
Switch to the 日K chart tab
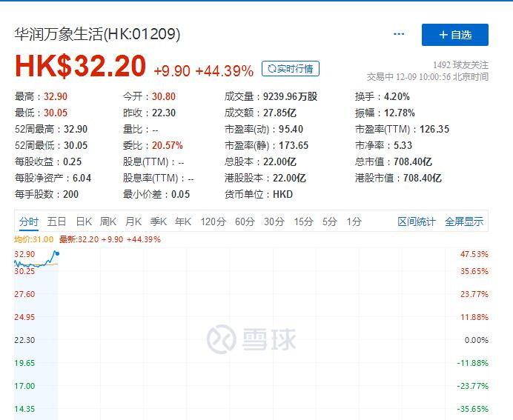[84, 221]
